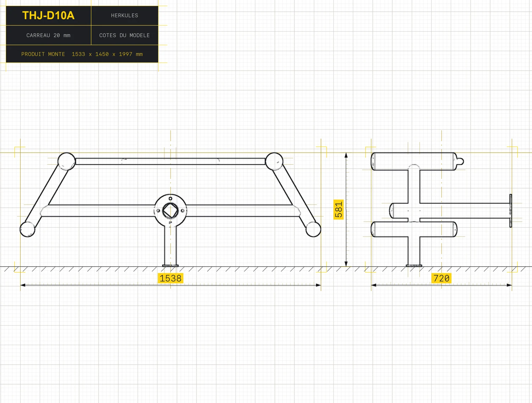
Task: Select the "720" depth dimension label
Action: (x=442, y=278)
